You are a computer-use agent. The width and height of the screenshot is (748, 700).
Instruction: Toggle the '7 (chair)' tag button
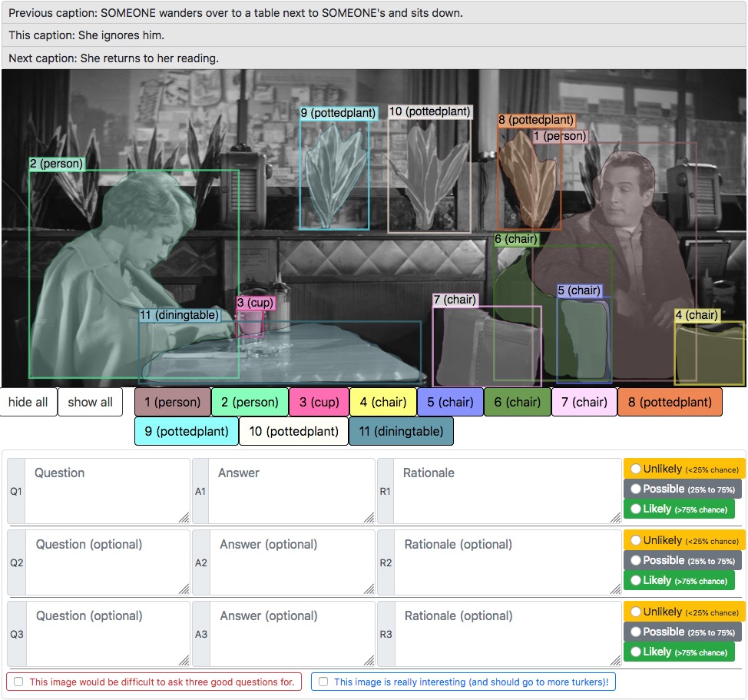tap(584, 402)
